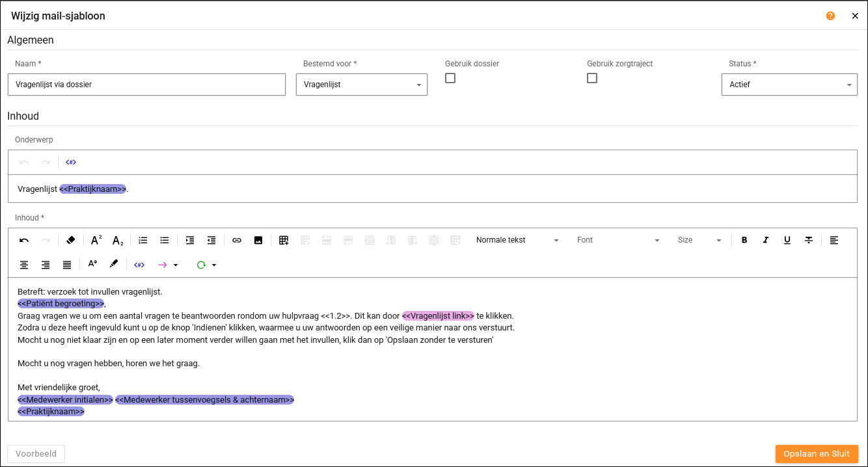This screenshot has width=868, height=467.
Task: Expand the Status dropdown showing Actief
Action: point(789,85)
